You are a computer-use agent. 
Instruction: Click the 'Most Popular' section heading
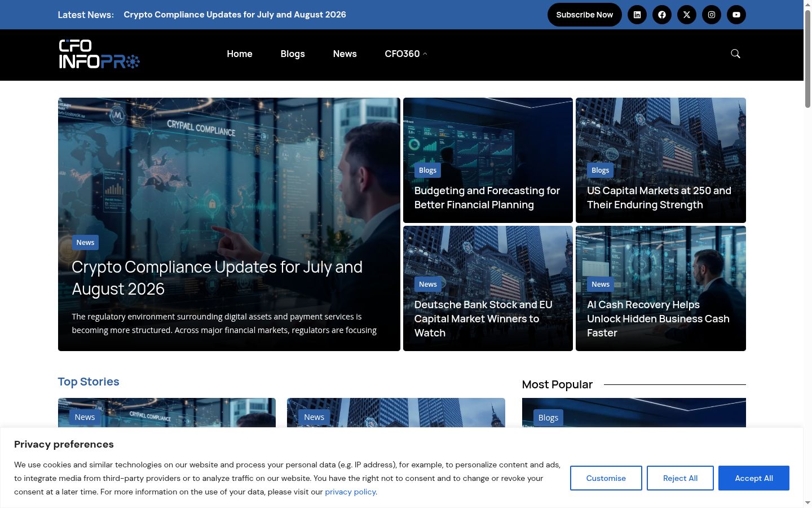[557, 384]
